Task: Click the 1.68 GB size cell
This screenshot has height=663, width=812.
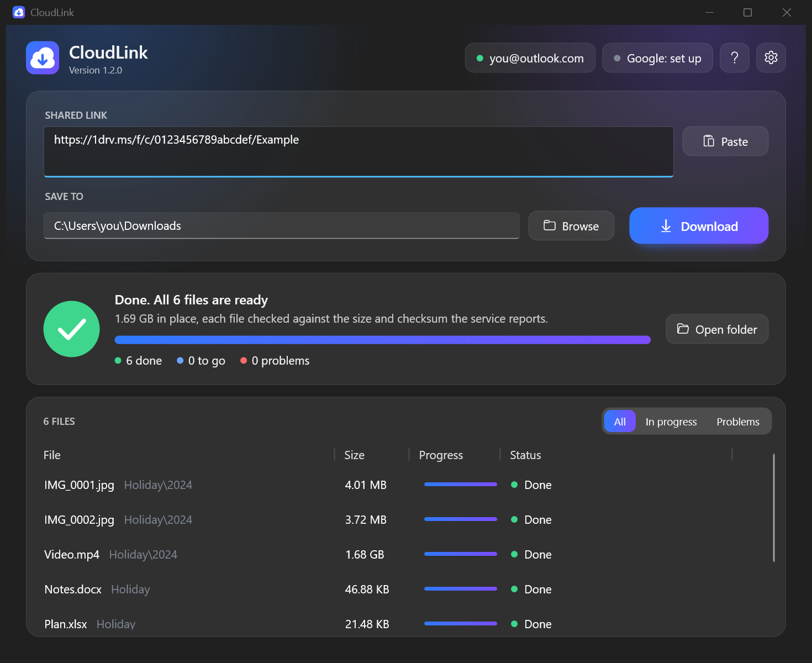Action: [x=365, y=555]
